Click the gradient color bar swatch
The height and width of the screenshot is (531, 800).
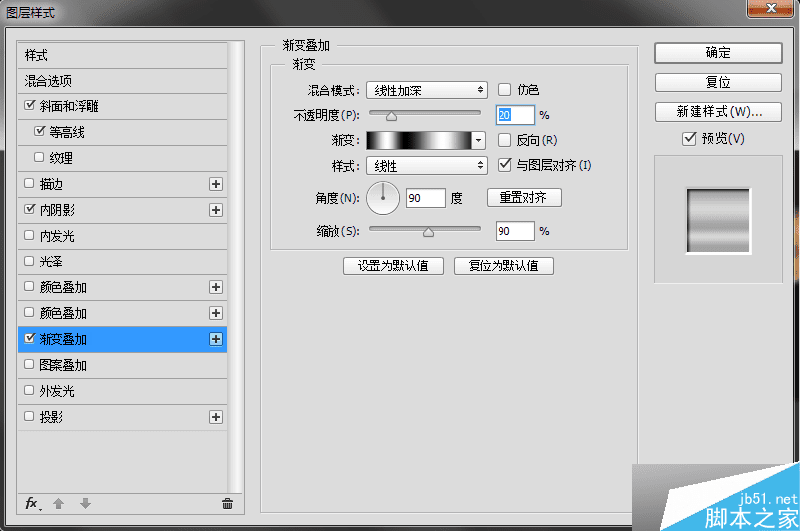[x=419, y=140]
